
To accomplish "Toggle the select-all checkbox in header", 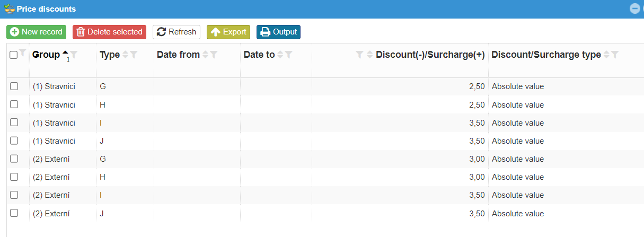I will (14, 55).
